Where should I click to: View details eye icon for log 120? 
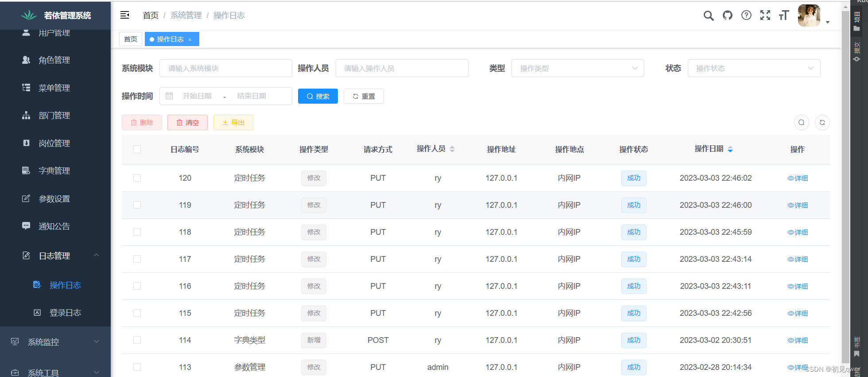tap(790, 179)
